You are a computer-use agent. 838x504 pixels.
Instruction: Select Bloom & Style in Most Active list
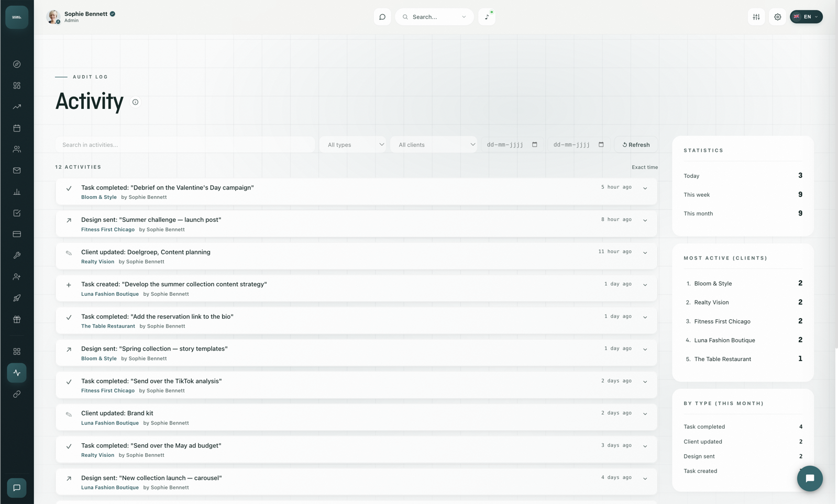743,283
